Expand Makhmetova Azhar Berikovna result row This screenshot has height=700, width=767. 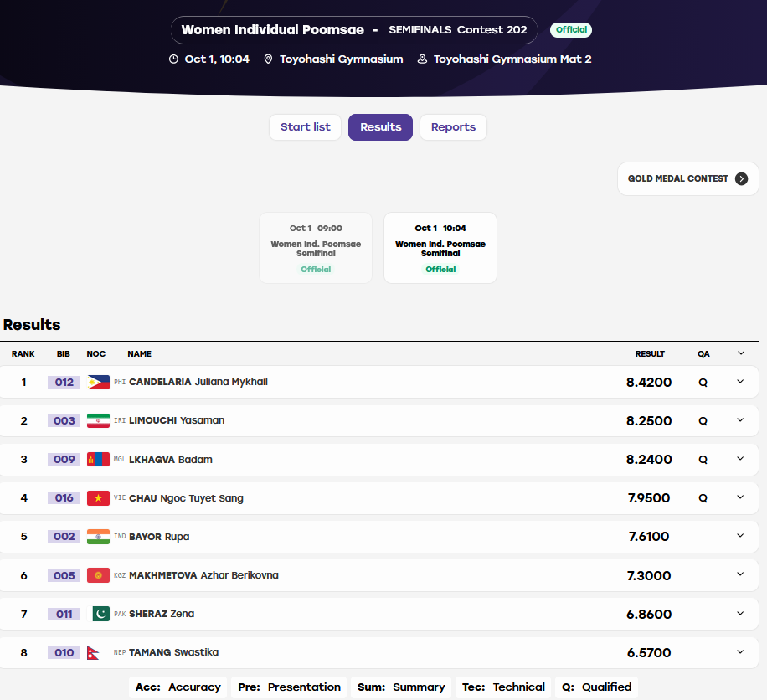pos(740,574)
